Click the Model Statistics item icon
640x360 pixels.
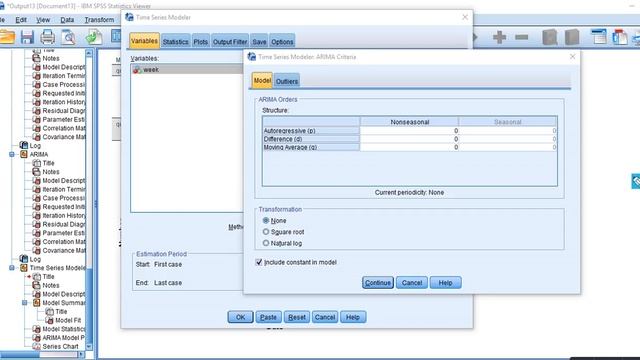click(36, 329)
